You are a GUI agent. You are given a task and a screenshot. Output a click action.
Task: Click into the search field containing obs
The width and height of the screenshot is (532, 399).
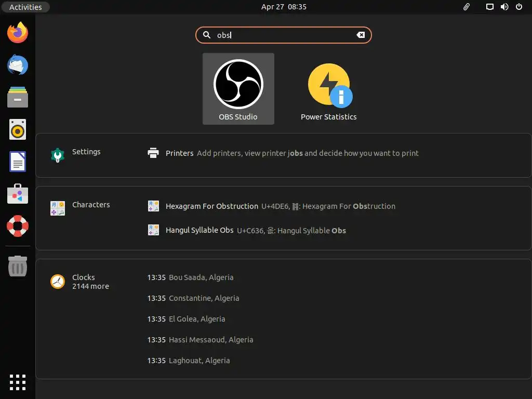coord(283,35)
